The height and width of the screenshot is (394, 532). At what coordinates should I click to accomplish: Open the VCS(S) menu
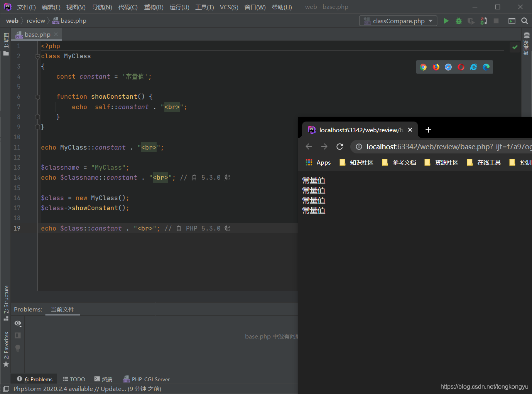229,7
